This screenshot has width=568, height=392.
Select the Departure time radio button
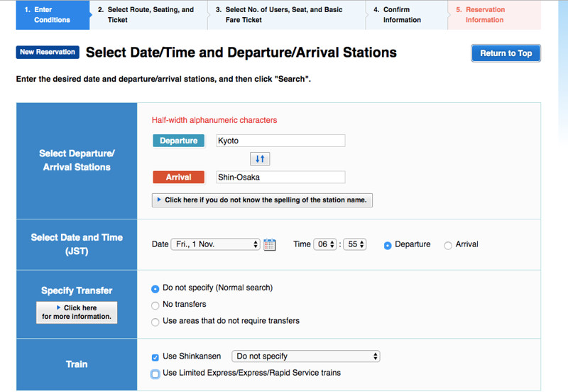coord(388,245)
